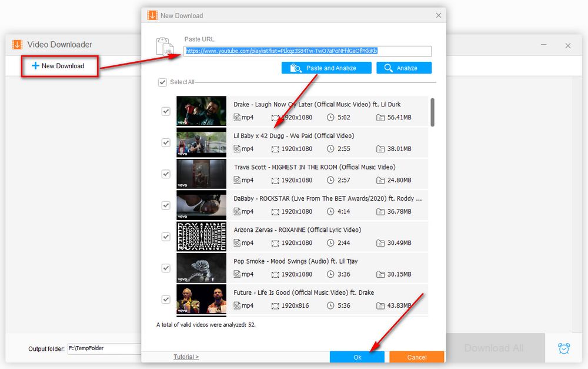The image size is (588, 369).
Task: Uncheck Pop Smoke Mood Swings checkbox
Action: pos(166,268)
